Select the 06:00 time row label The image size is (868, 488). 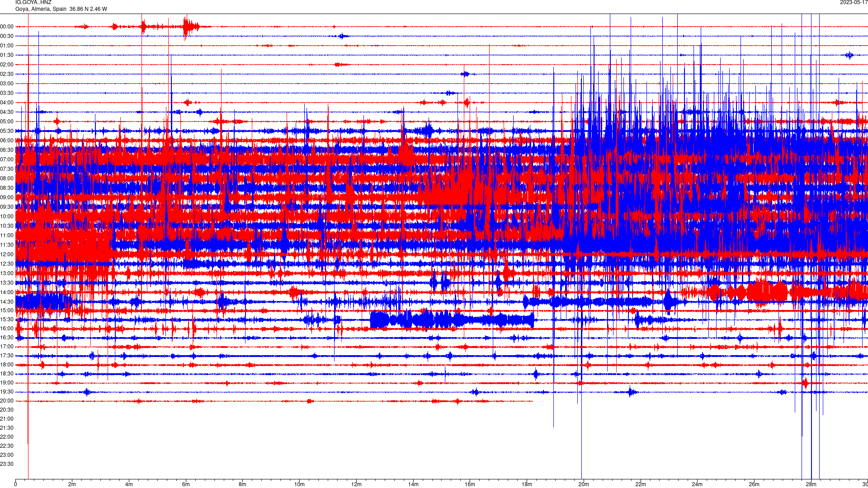coord(7,141)
